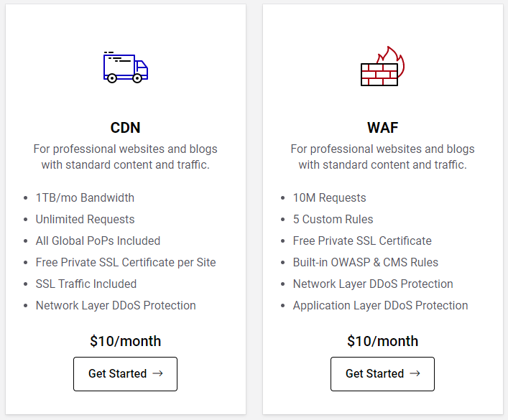Click 10M Requests feature item
The image size is (508, 420).
(329, 197)
